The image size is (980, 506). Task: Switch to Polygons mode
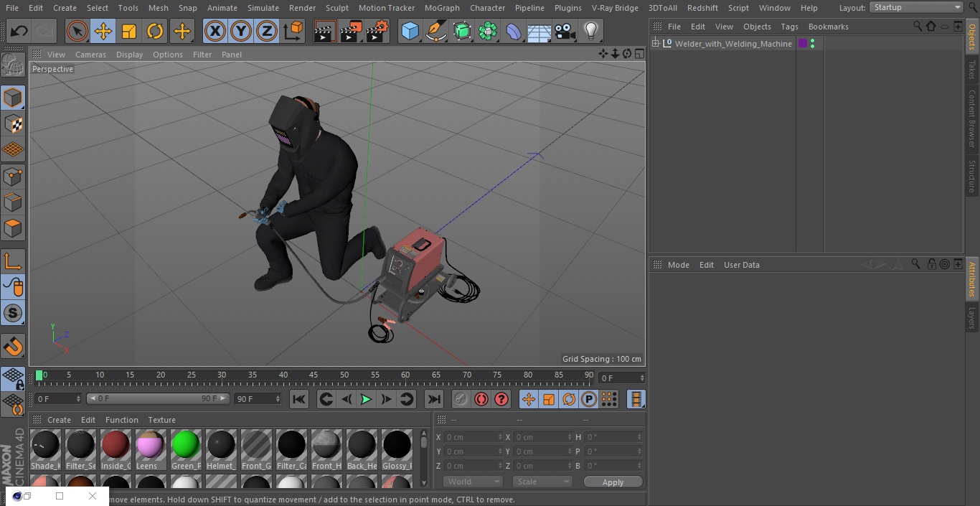pos(13,228)
